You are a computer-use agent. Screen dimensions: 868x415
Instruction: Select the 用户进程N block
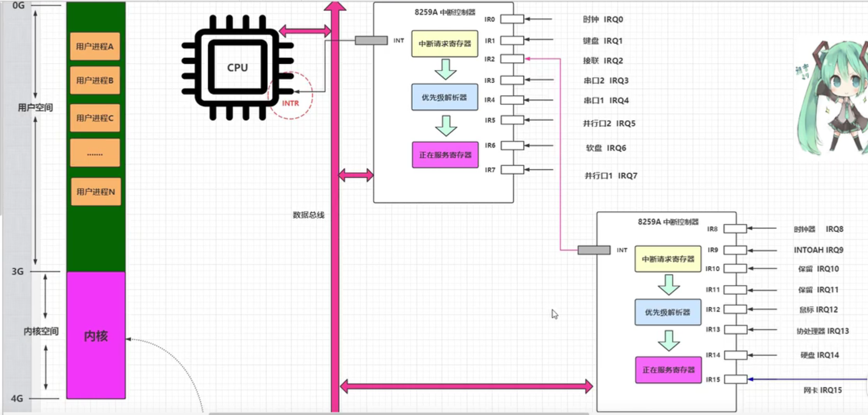(x=96, y=192)
